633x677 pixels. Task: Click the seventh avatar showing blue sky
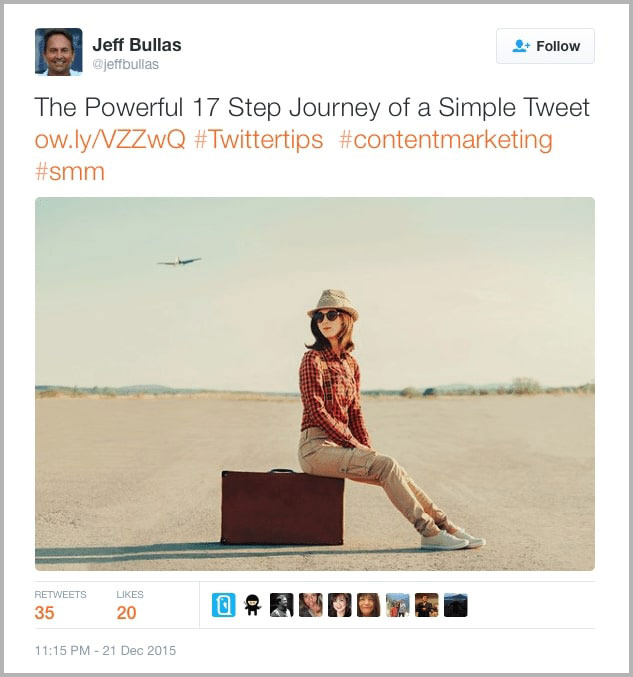click(x=398, y=605)
